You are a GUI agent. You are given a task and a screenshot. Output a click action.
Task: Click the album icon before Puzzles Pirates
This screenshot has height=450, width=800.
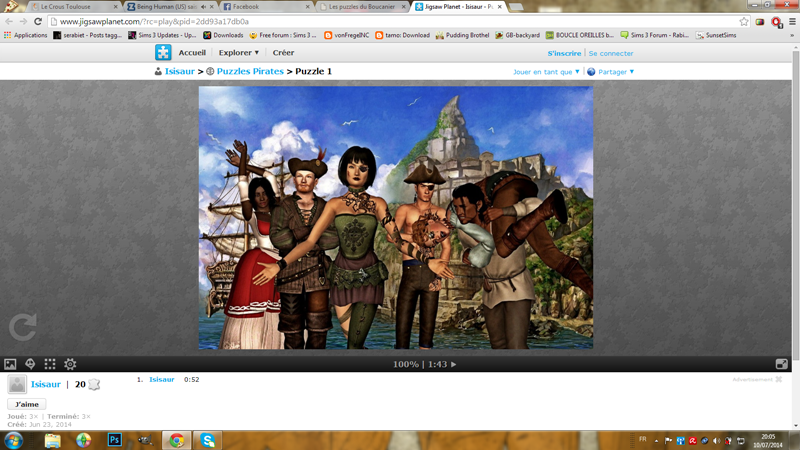pos(210,71)
